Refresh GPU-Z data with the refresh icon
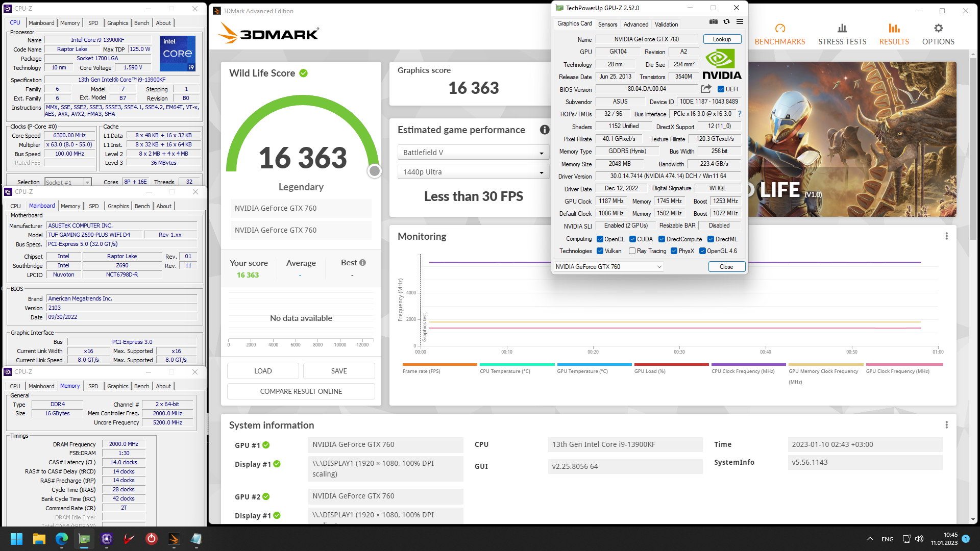 pyautogui.click(x=726, y=22)
